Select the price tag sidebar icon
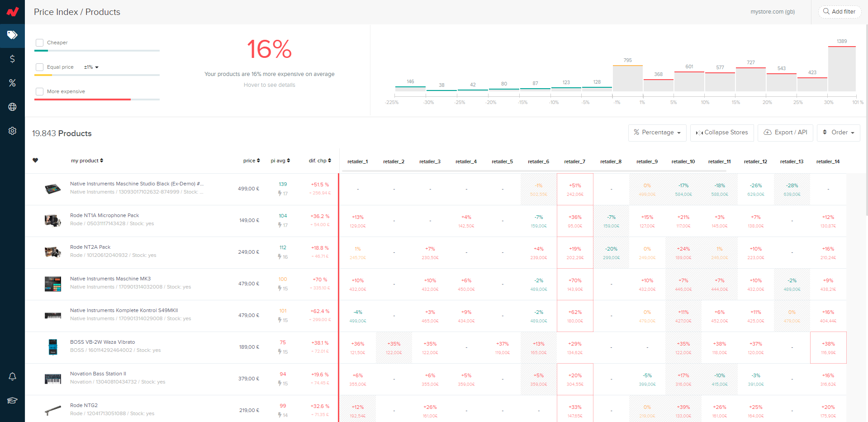Image resolution: width=868 pixels, height=422 pixels. [12, 35]
